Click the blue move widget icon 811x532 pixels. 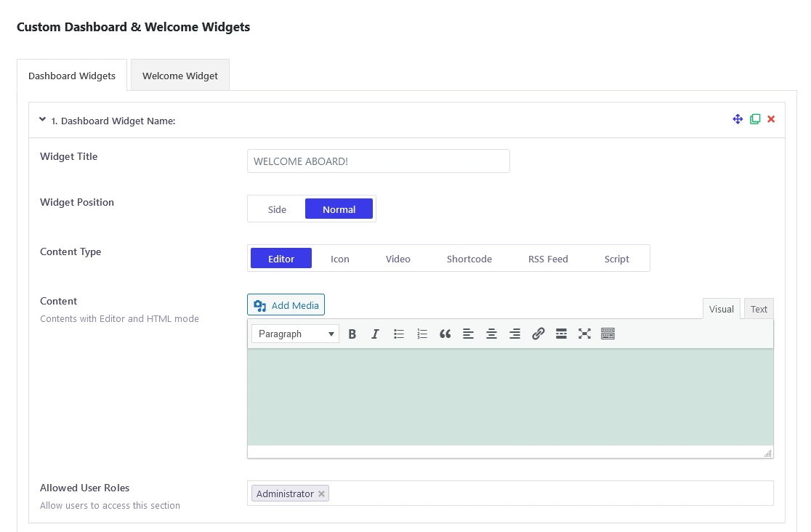coord(738,119)
